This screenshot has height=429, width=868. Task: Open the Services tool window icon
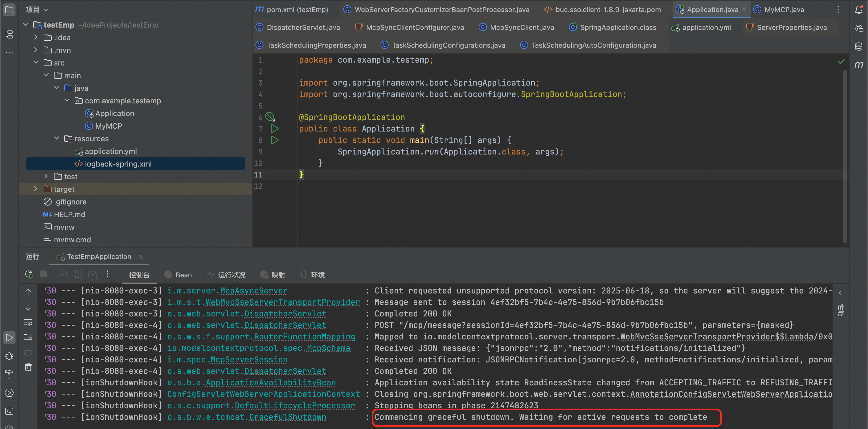pyautogui.click(x=9, y=393)
